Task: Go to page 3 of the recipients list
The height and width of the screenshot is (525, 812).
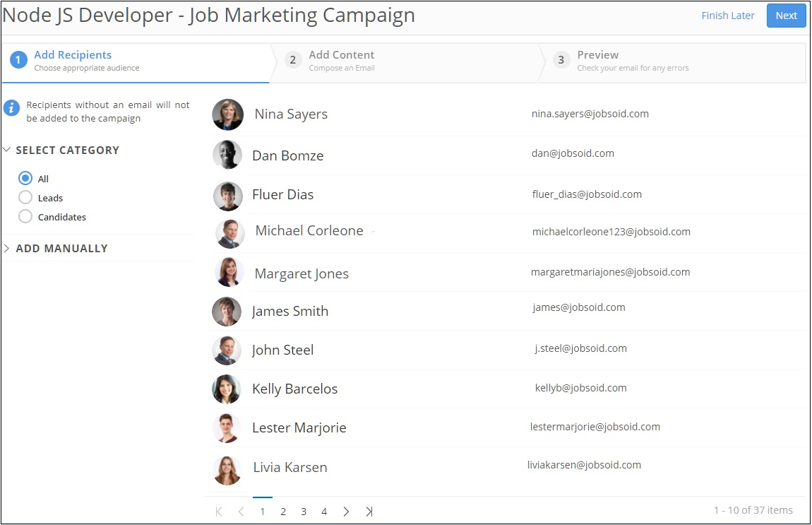Action: pyautogui.click(x=304, y=512)
